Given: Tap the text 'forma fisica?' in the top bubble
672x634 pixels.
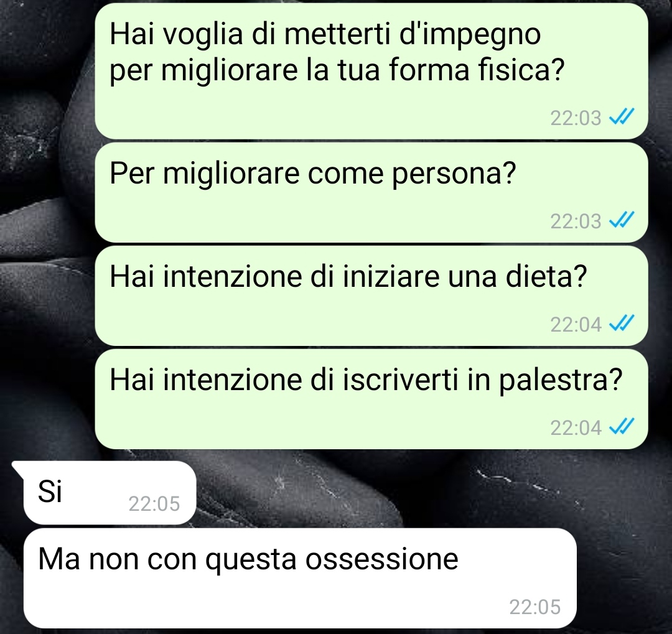Looking at the screenshot, I should click(477, 70).
